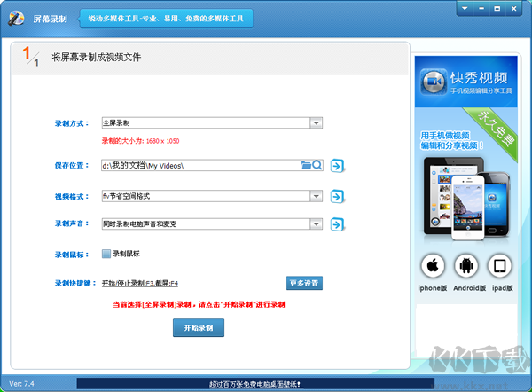532x392 pixels.
Task: Click the phone and tablet promo image
Action: point(466,199)
